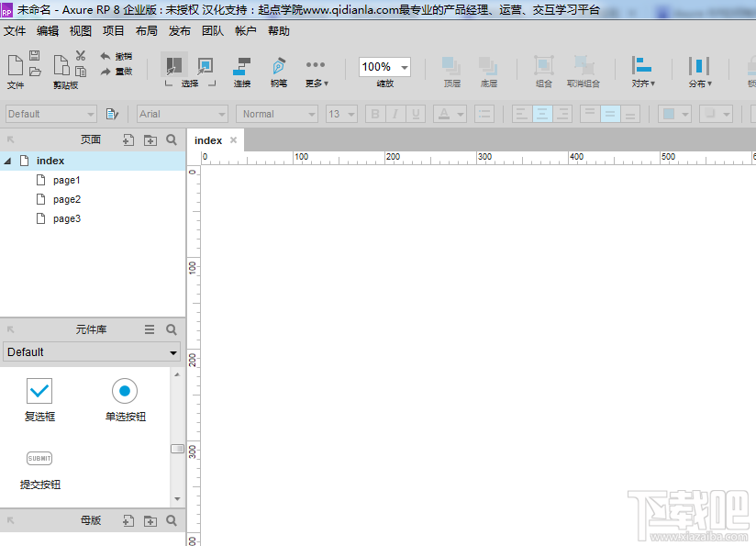Open the widget style editor icon

click(x=112, y=114)
